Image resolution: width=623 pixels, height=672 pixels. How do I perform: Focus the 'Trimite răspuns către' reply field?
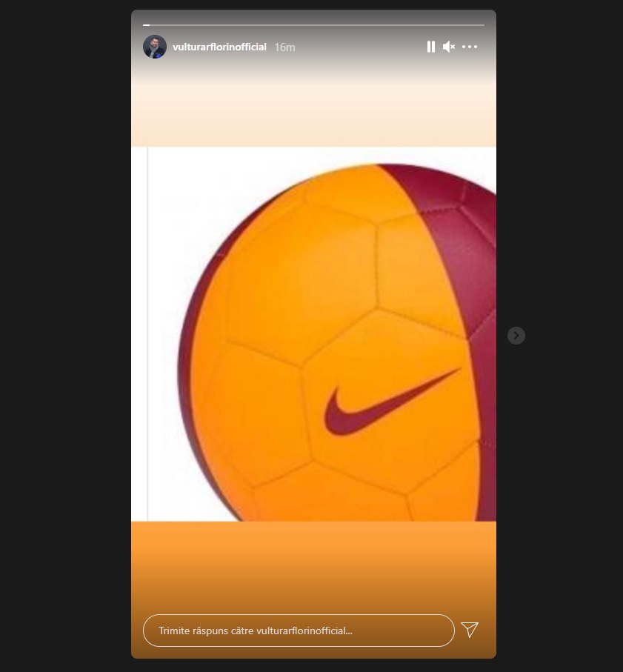click(299, 631)
